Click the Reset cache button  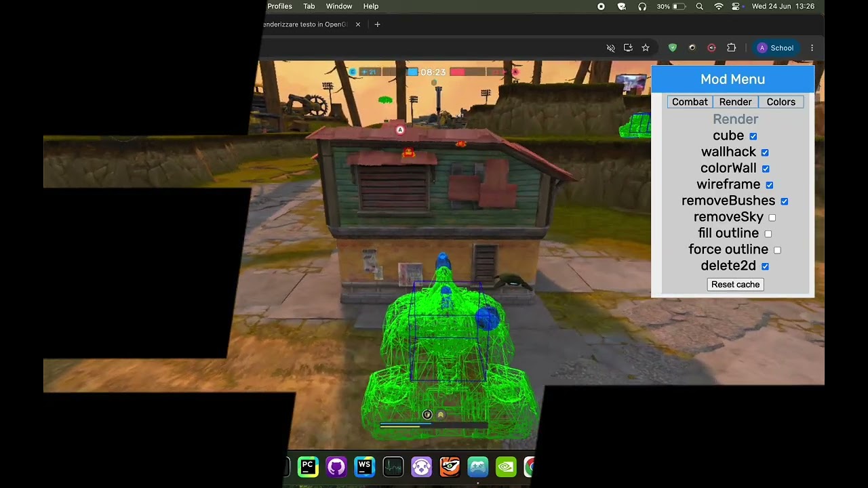(736, 285)
